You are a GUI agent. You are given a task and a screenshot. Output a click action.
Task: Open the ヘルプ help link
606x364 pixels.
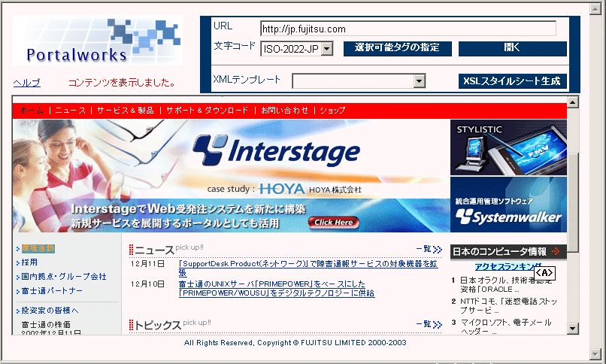(26, 83)
